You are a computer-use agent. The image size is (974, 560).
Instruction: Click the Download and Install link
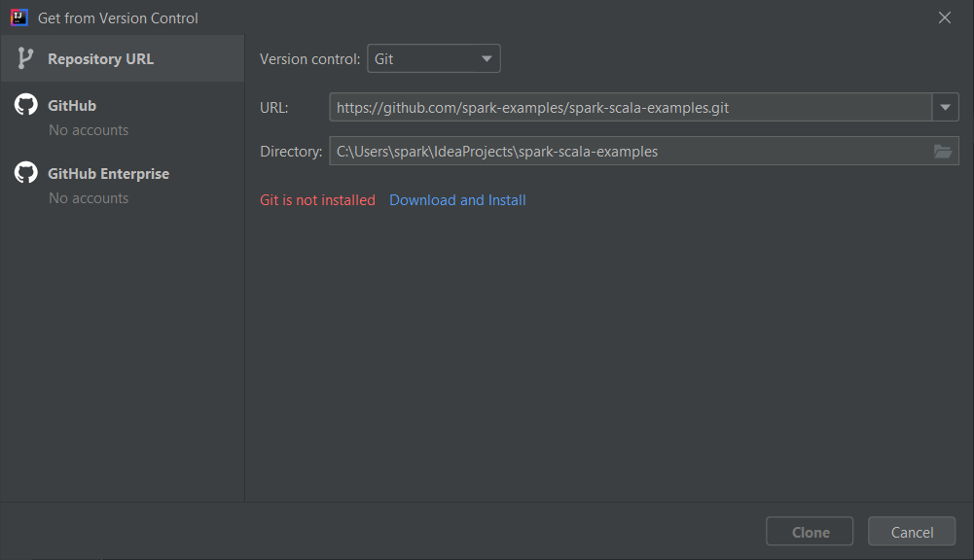coord(457,200)
